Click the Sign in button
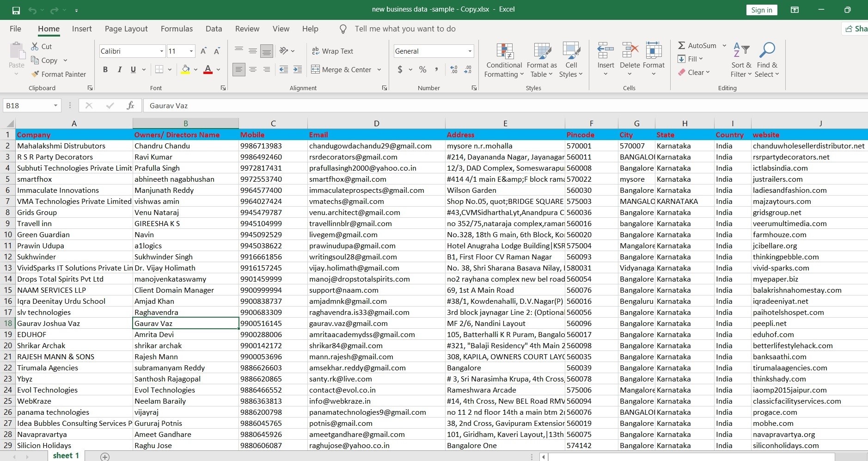This screenshot has width=868, height=461. (760, 9)
